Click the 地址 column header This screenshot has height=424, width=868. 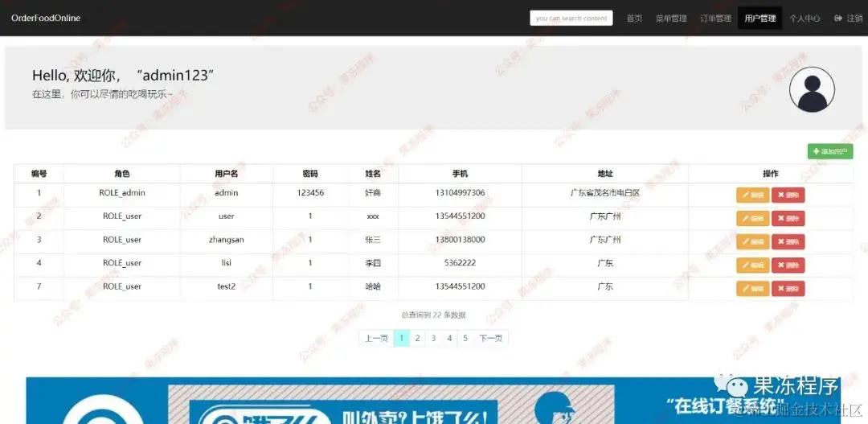[605, 174]
